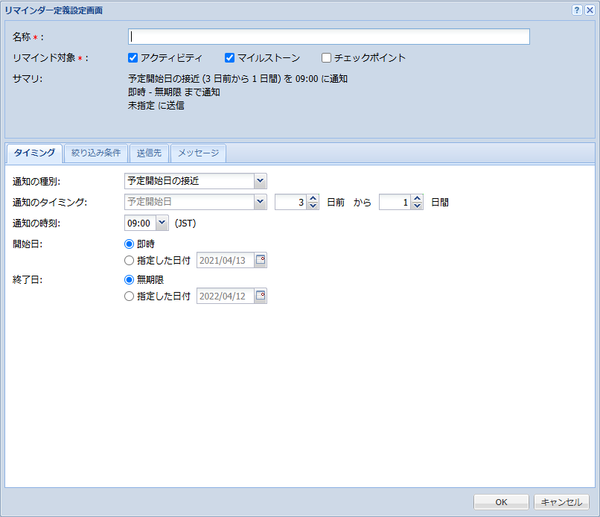Screen dimensions: 600x517
Task: Click the 日間 number field showing 1
Action: coord(396,202)
